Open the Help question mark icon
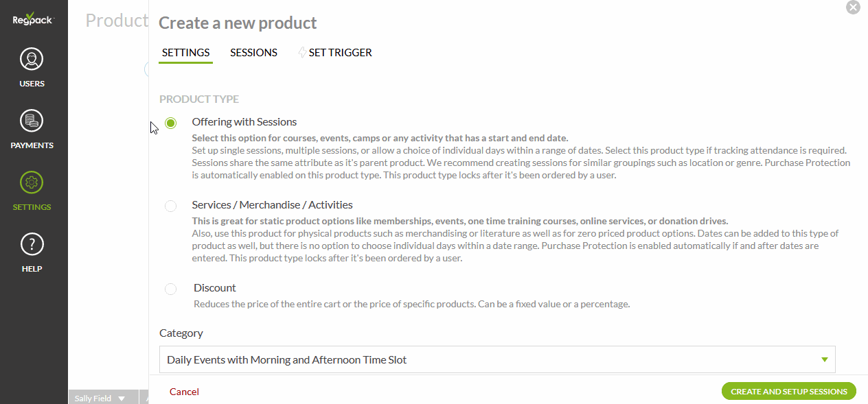868x404 pixels. 32,245
